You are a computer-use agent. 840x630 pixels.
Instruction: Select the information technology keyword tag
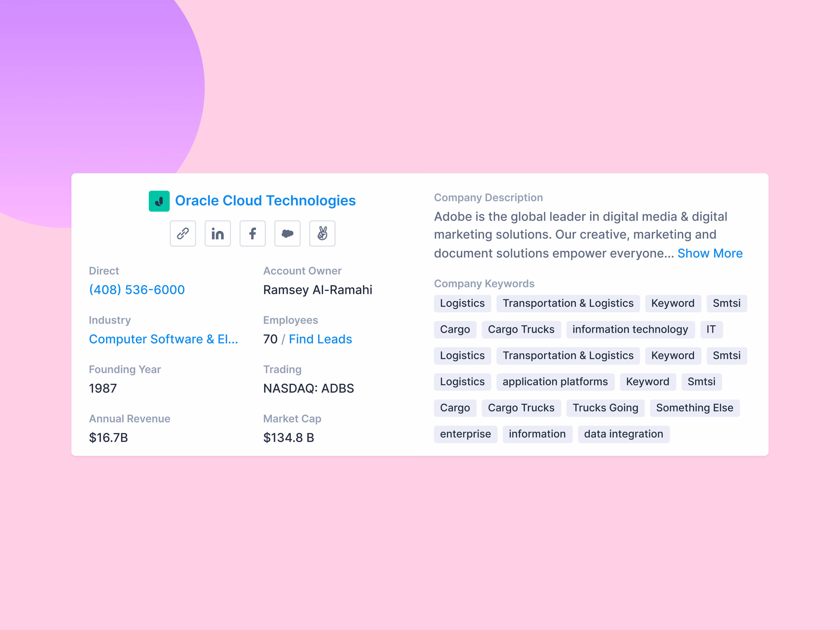coord(630,329)
